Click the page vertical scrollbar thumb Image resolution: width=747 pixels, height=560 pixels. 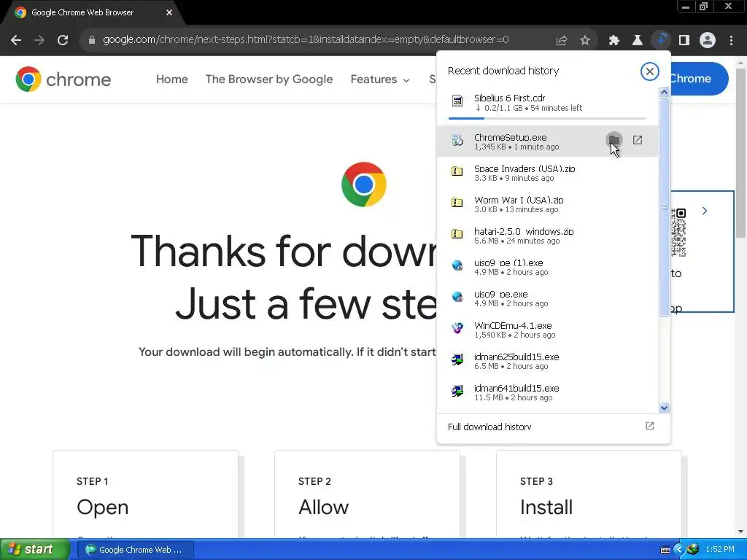pos(740,152)
